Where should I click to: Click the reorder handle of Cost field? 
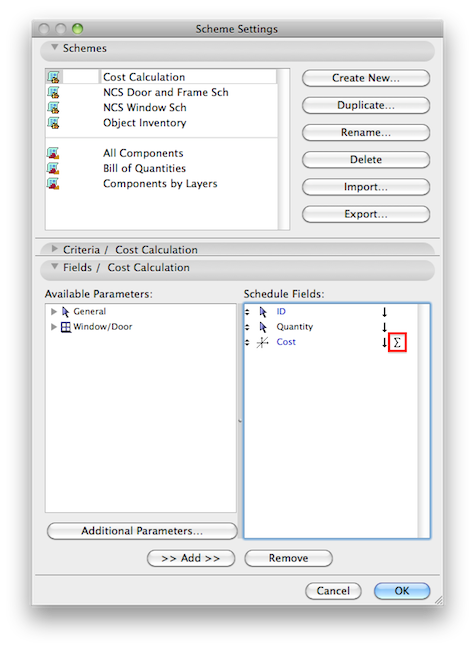tap(247, 342)
